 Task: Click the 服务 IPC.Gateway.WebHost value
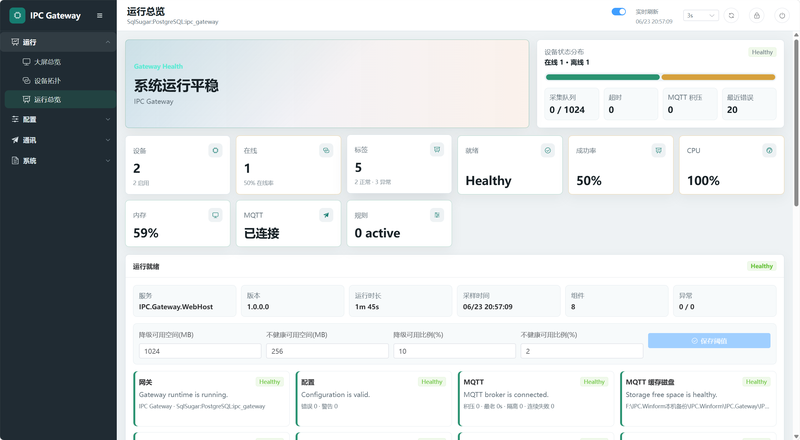pyautogui.click(x=176, y=307)
